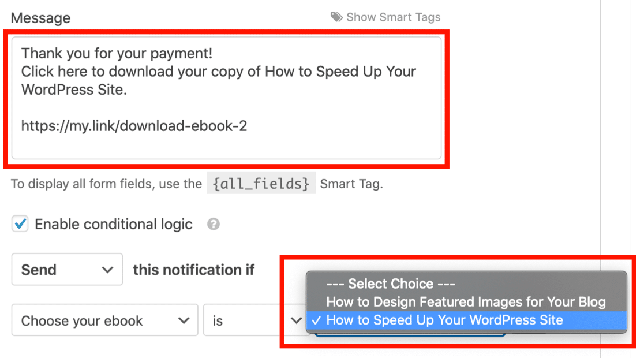The width and height of the screenshot is (644, 358).
Task: Expand the Choose your ebook field dropdown
Action: (x=104, y=320)
